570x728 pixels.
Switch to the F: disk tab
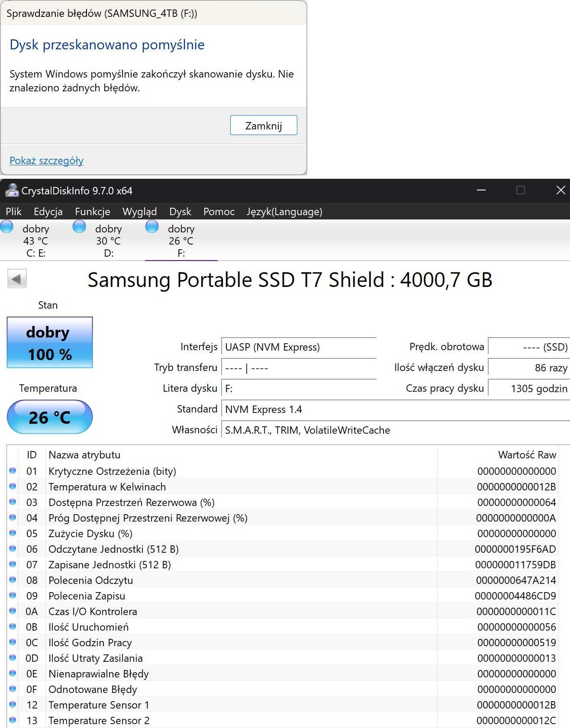tap(181, 240)
